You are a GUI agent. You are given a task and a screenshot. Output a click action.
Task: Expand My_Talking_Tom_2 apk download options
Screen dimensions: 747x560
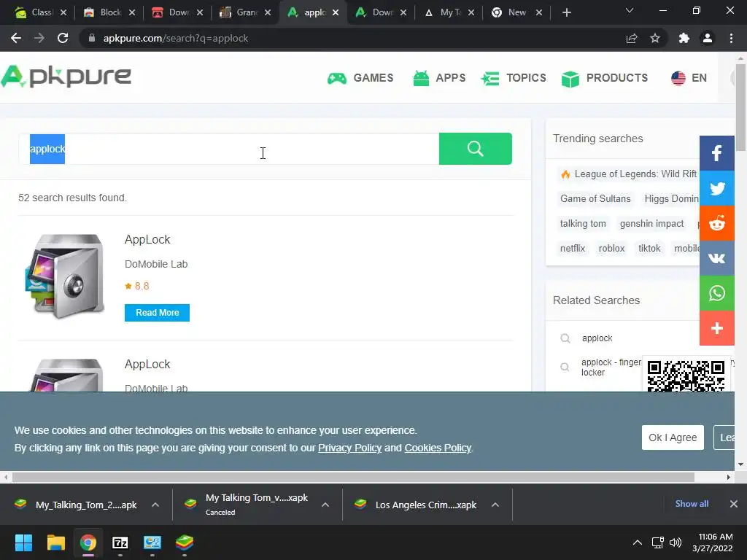tap(155, 505)
